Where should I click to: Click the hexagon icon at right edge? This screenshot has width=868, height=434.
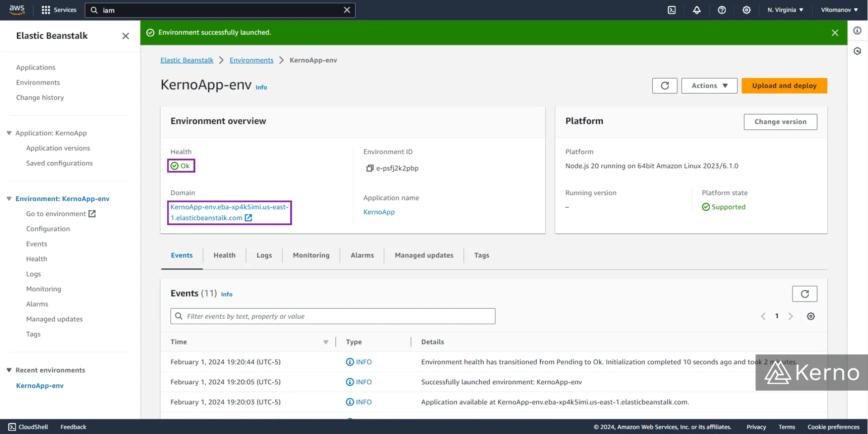point(857,51)
